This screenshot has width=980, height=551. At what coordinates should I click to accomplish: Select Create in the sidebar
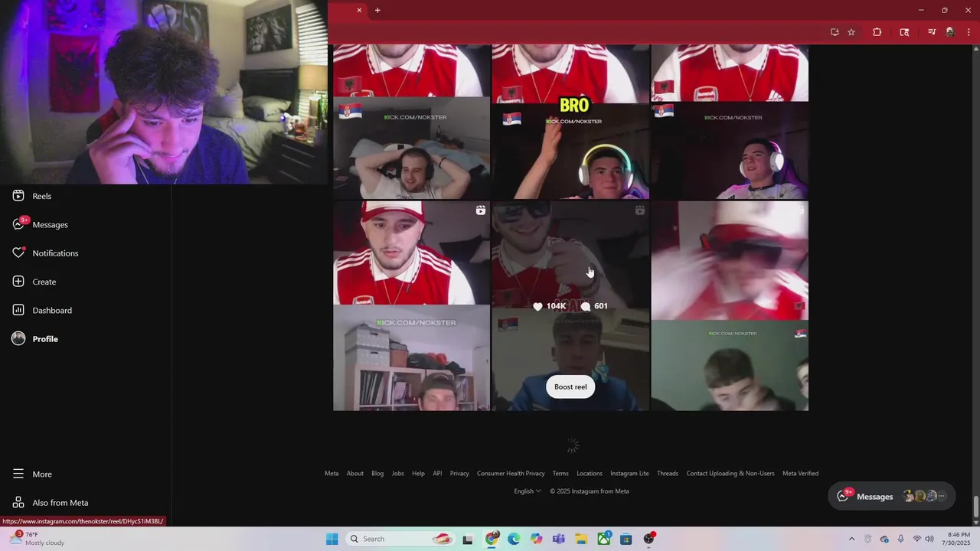(x=34, y=282)
